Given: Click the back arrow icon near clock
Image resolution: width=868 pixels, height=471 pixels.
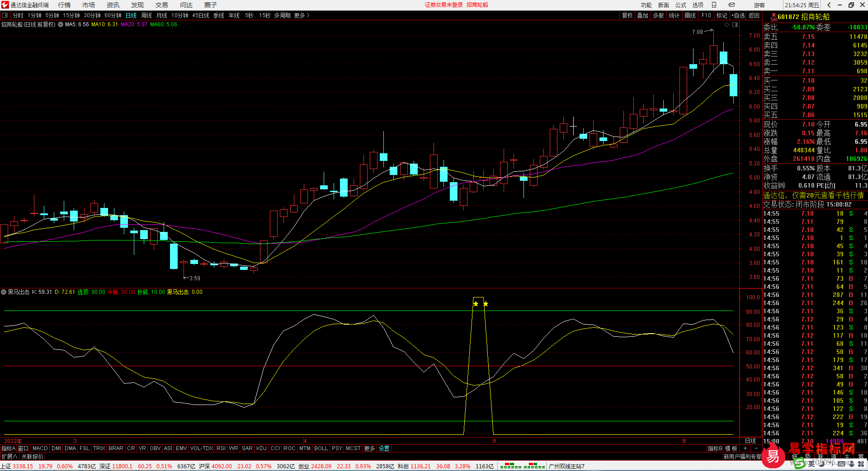Looking at the screenshot, I should click(829, 5).
